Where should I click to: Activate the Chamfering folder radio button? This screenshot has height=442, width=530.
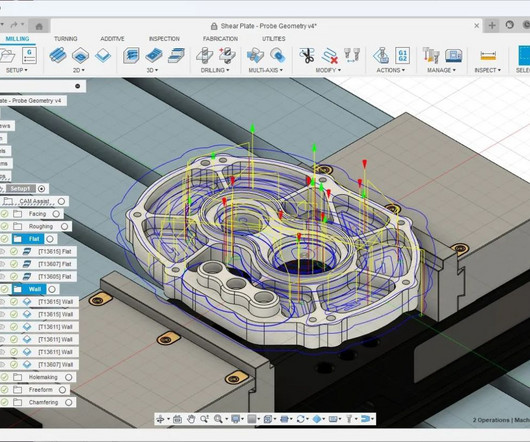[x=69, y=402]
